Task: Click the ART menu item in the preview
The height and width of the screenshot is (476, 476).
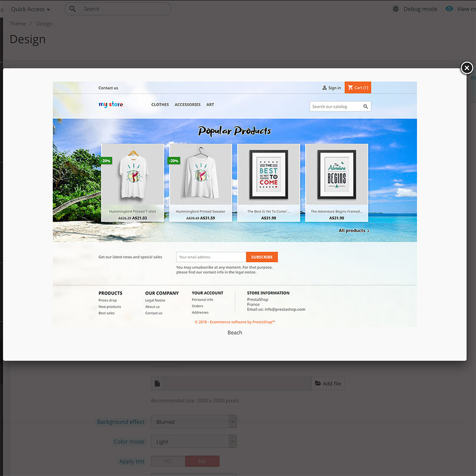Action: coord(210,104)
